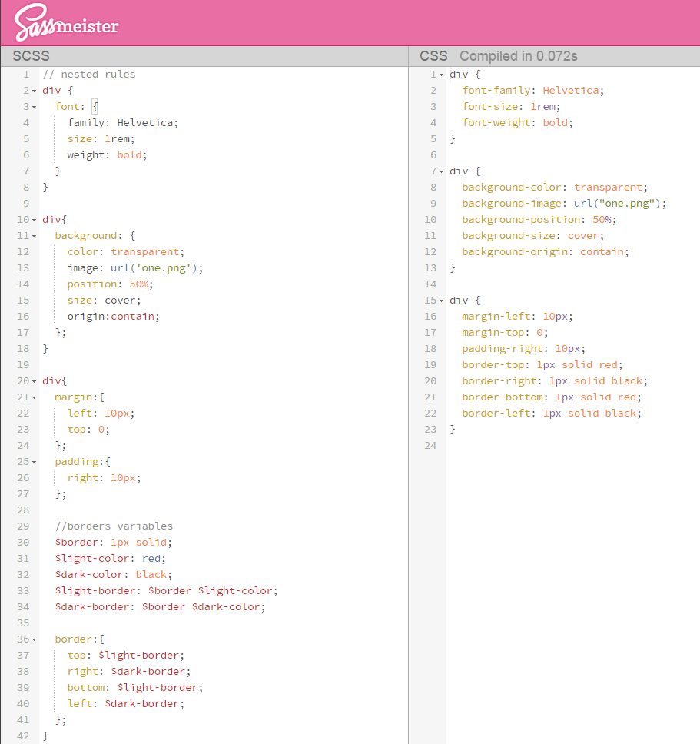The image size is (700, 744).
Task: Click line number 42 in SCSS gutter
Action: [23, 736]
